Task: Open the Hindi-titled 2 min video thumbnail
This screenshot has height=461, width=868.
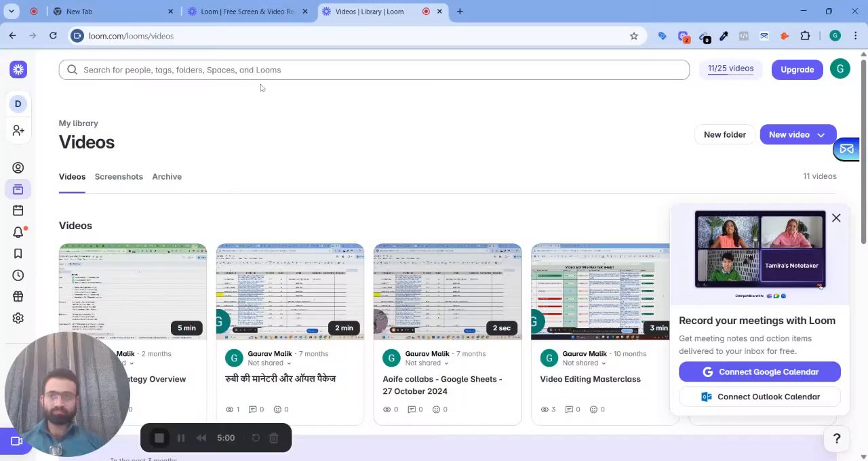Action: tap(290, 292)
